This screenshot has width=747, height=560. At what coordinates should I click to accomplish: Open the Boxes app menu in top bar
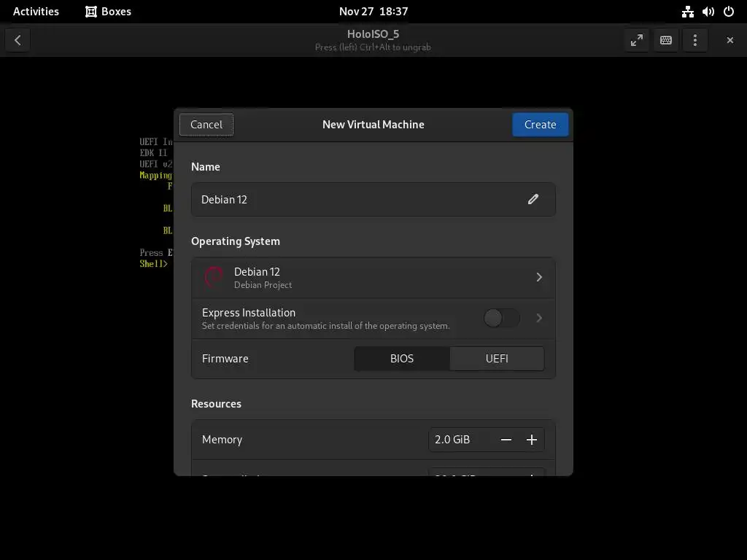[x=108, y=12]
